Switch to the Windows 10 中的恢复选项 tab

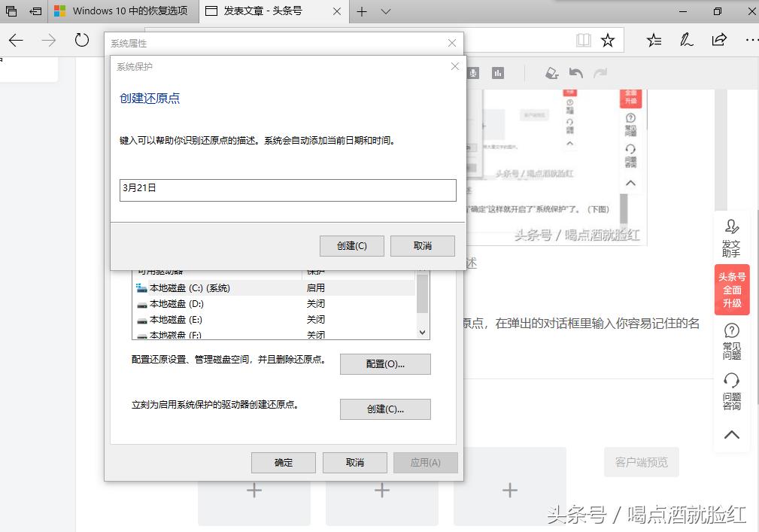(x=123, y=11)
